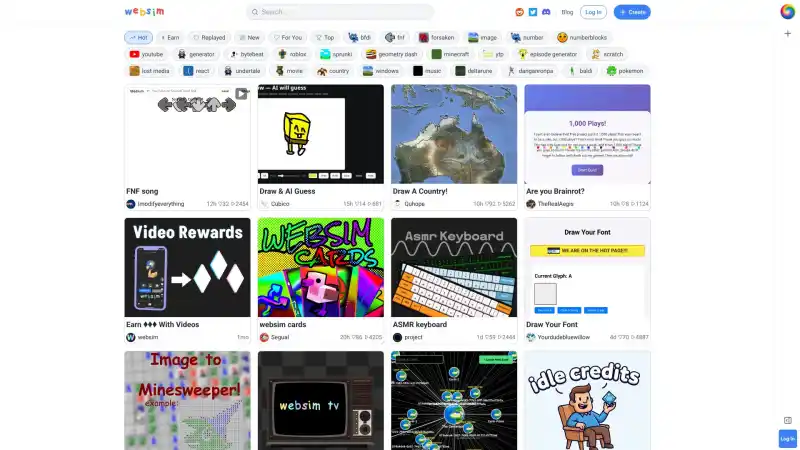Select the Earn feed tab
Screen dimensions: 800x450
coord(170,38)
